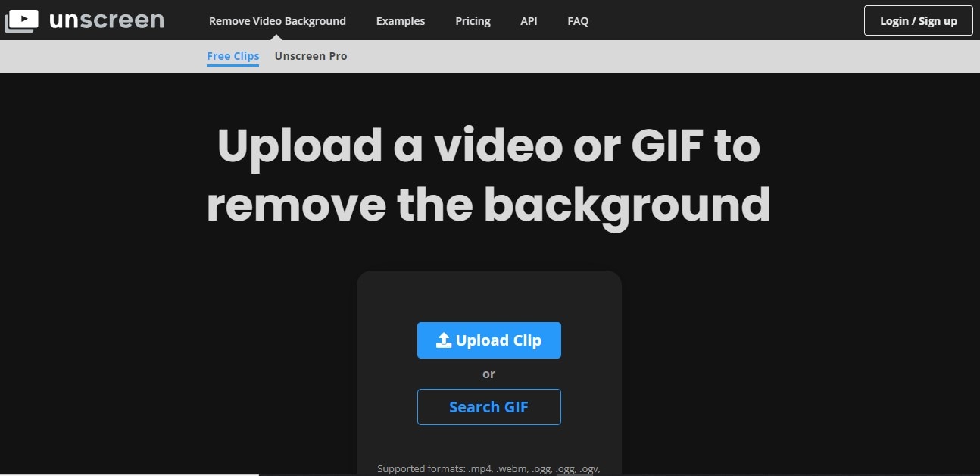The image size is (980, 476).
Task: Click the Login / Sign up button
Action: coord(918,20)
